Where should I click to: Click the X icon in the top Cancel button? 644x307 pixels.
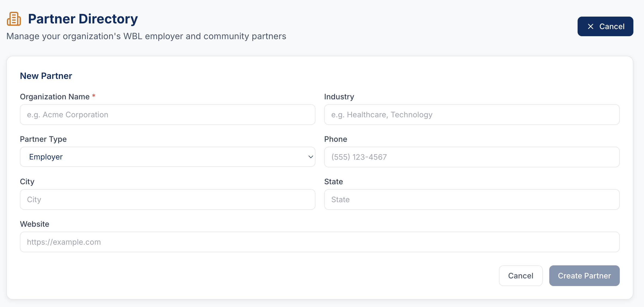(591, 26)
